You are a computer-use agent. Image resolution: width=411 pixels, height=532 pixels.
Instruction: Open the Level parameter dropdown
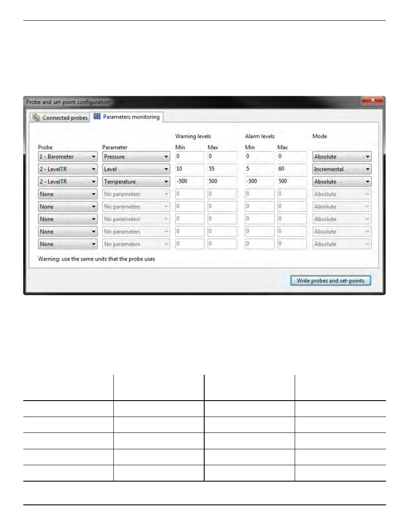coord(136,169)
